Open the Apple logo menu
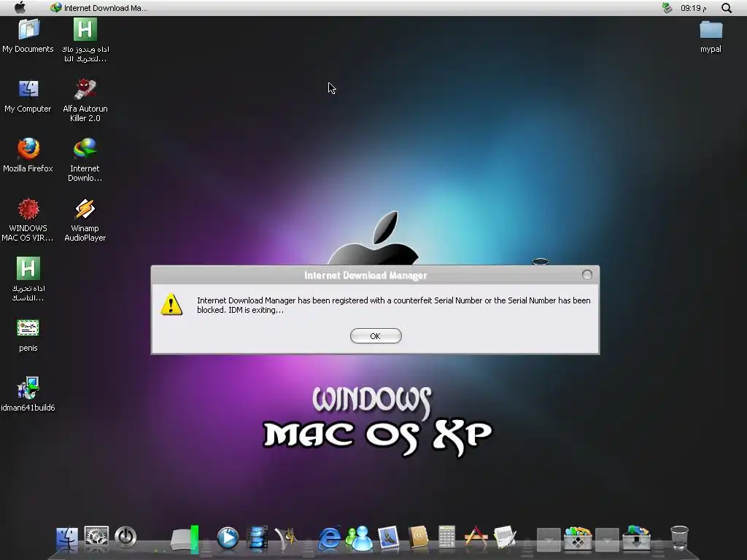The width and height of the screenshot is (747, 560). 20,7
